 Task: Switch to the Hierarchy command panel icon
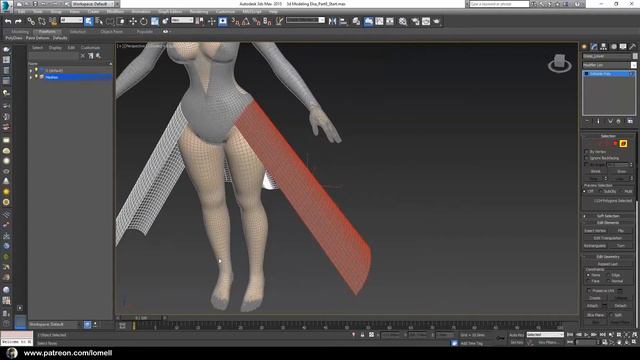604,47
